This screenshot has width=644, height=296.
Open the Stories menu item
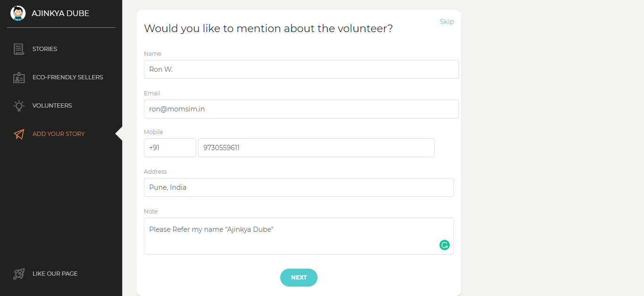(x=45, y=49)
